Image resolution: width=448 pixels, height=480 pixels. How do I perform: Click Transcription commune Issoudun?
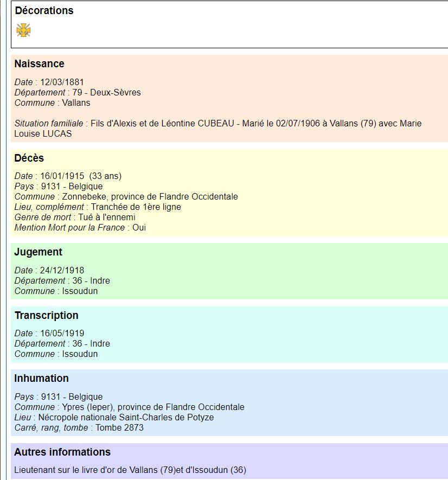click(80, 354)
